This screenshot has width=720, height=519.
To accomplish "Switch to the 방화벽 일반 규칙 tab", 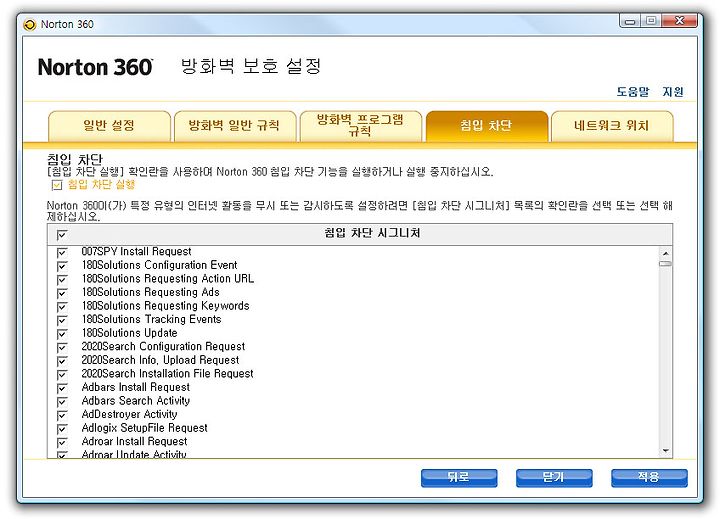I will 235,126.
